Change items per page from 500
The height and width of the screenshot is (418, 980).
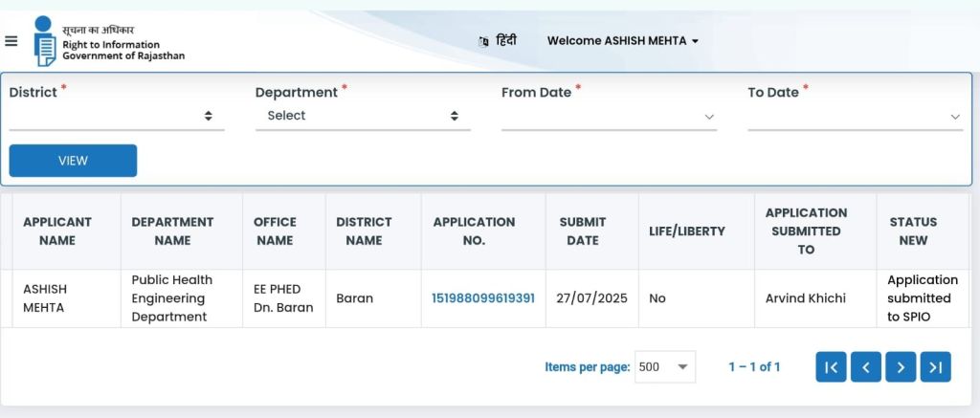pos(664,367)
